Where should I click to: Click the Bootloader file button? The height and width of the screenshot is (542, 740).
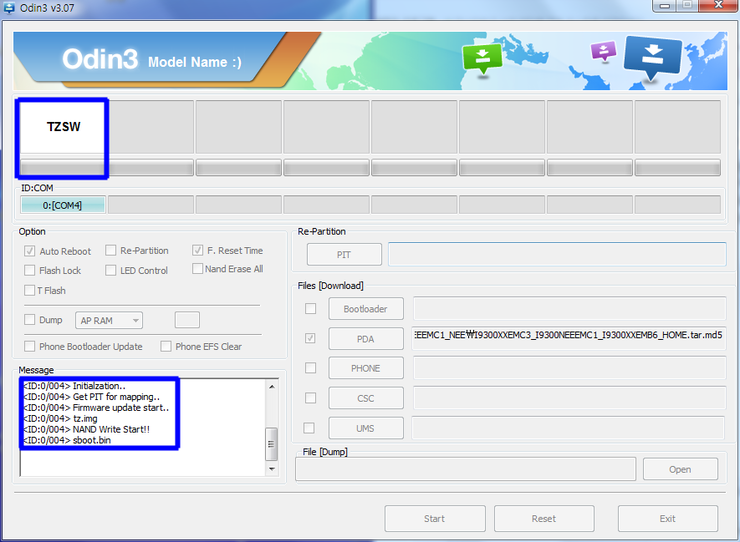(x=365, y=309)
